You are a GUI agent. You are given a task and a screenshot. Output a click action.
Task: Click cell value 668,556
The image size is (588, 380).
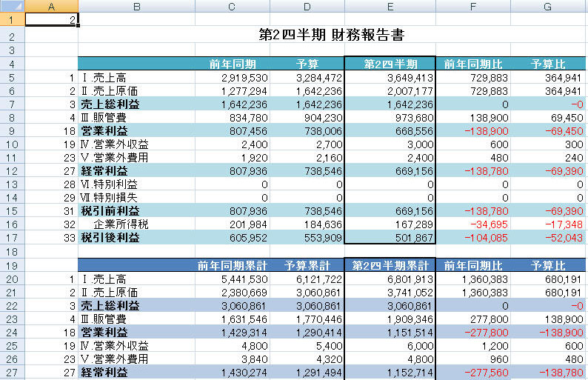tap(415, 131)
